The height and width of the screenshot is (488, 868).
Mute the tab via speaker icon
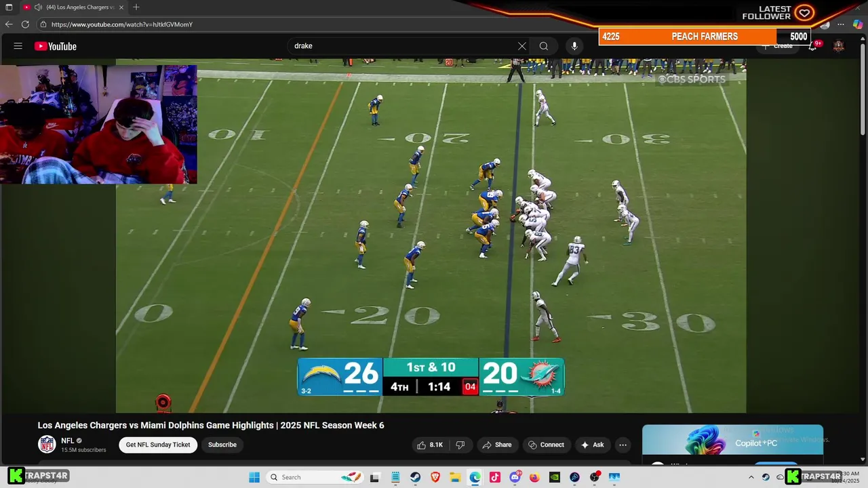click(x=38, y=7)
